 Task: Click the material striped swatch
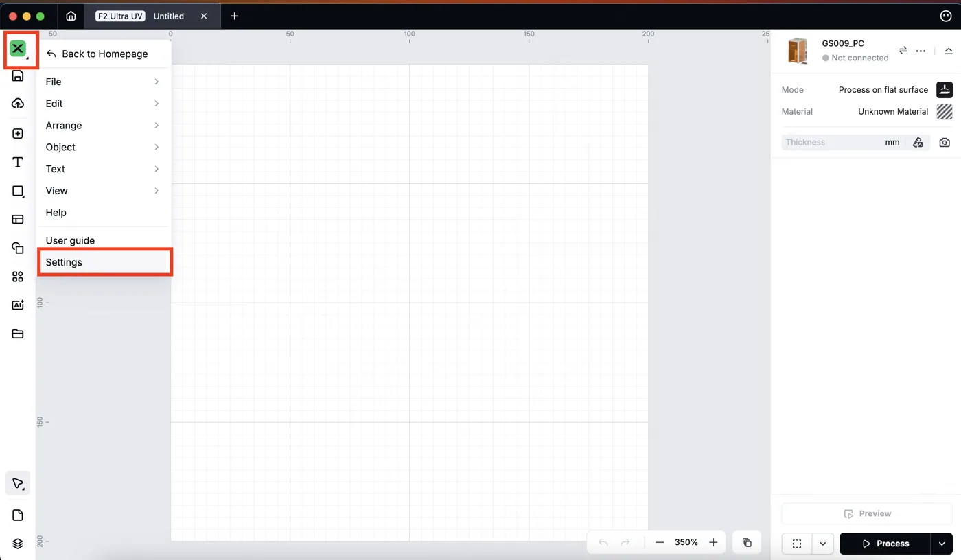[945, 112]
